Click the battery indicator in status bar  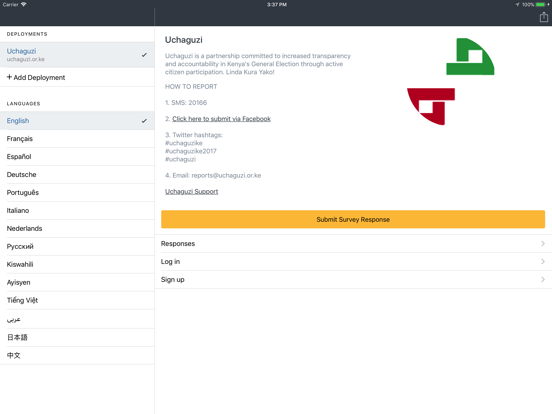[x=541, y=5]
